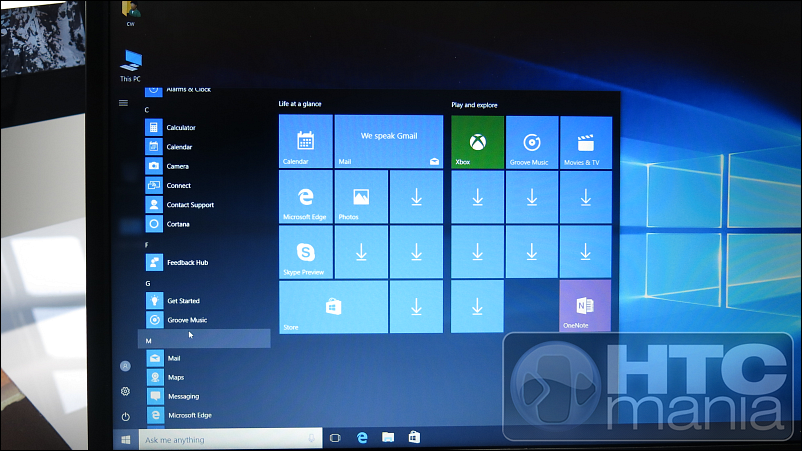Select the This PC desktop icon
802x451 pixels.
(x=130, y=66)
